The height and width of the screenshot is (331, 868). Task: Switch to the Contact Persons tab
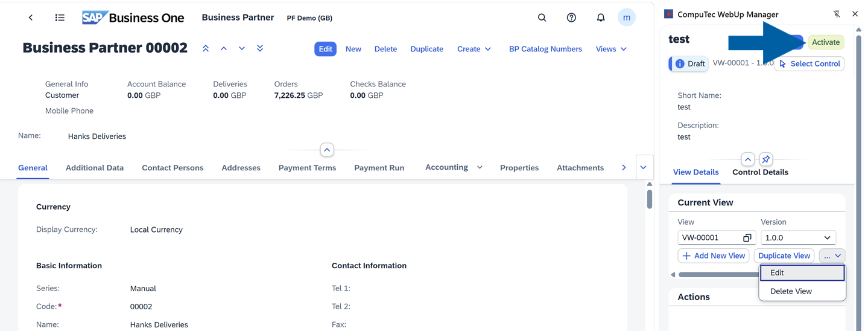[x=173, y=168]
